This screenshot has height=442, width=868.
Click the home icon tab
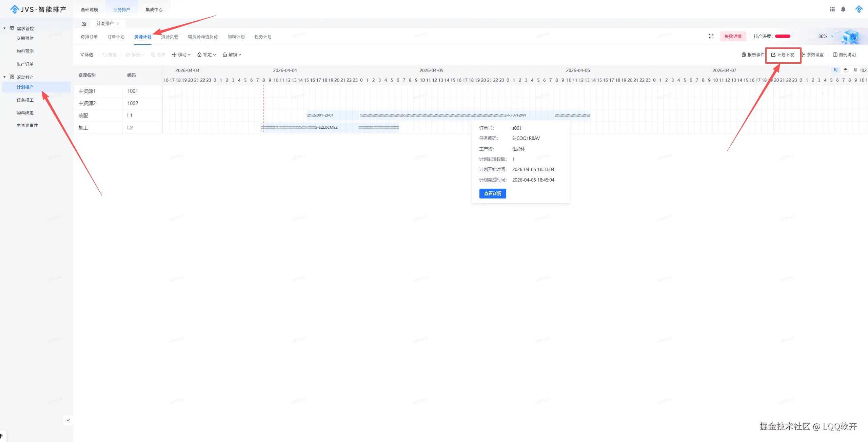84,24
